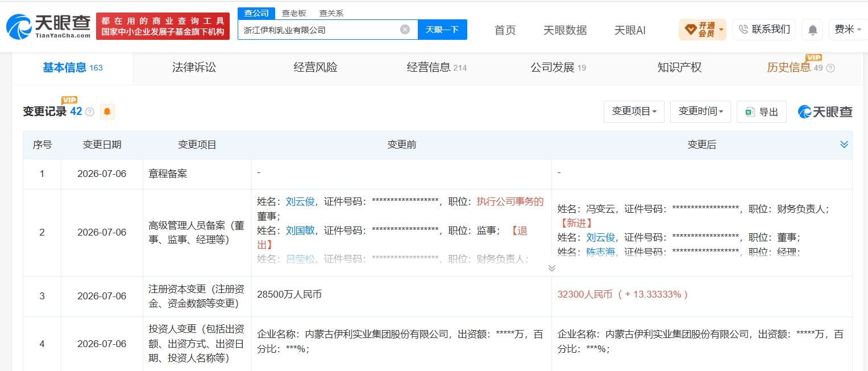The width and height of the screenshot is (868, 371).
Task: Expand the 费米 user account menu
Action: coord(848,30)
